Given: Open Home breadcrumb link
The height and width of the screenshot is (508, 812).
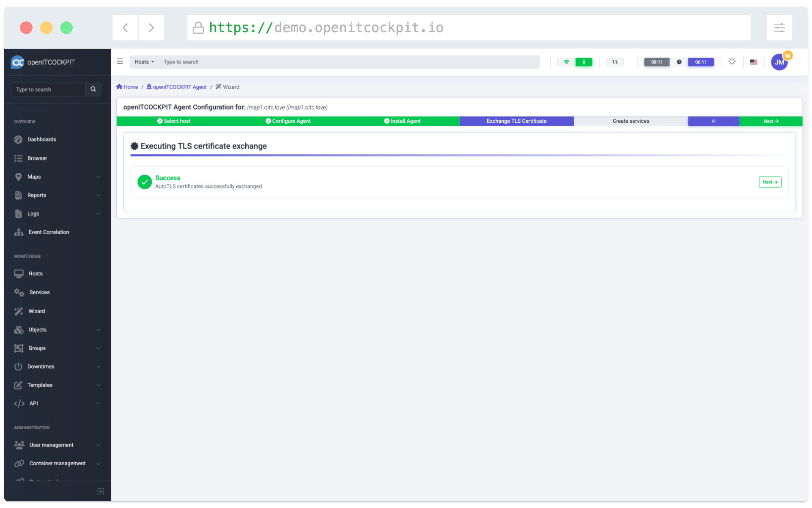Looking at the screenshot, I should 127,87.
